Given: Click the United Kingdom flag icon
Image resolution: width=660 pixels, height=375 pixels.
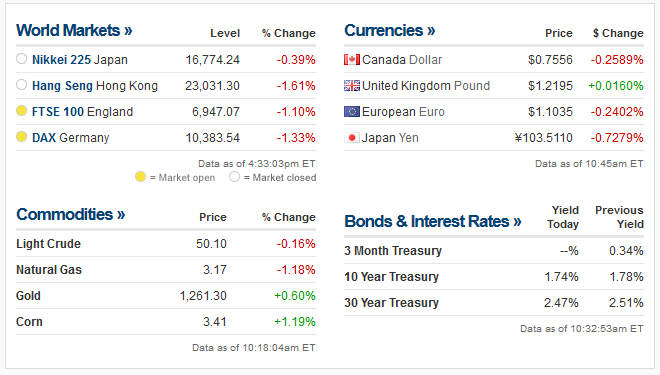Looking at the screenshot, I should pyautogui.click(x=351, y=85).
